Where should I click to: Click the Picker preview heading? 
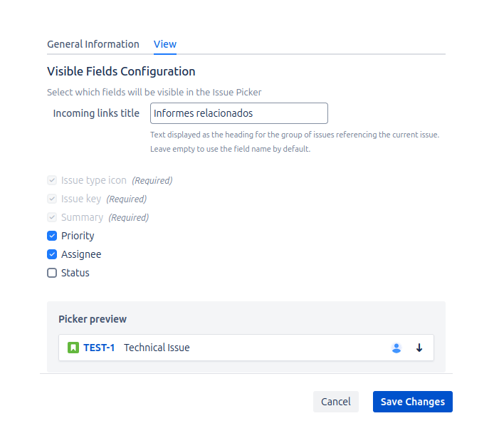tap(93, 319)
